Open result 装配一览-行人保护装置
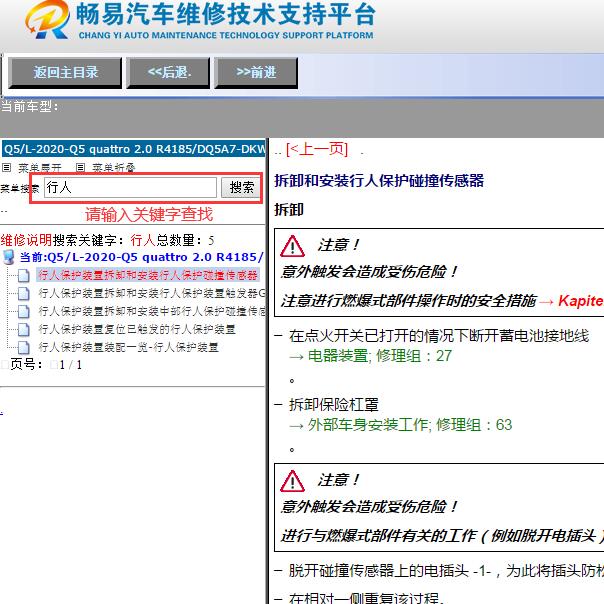The width and height of the screenshot is (604, 604). [x=128, y=347]
